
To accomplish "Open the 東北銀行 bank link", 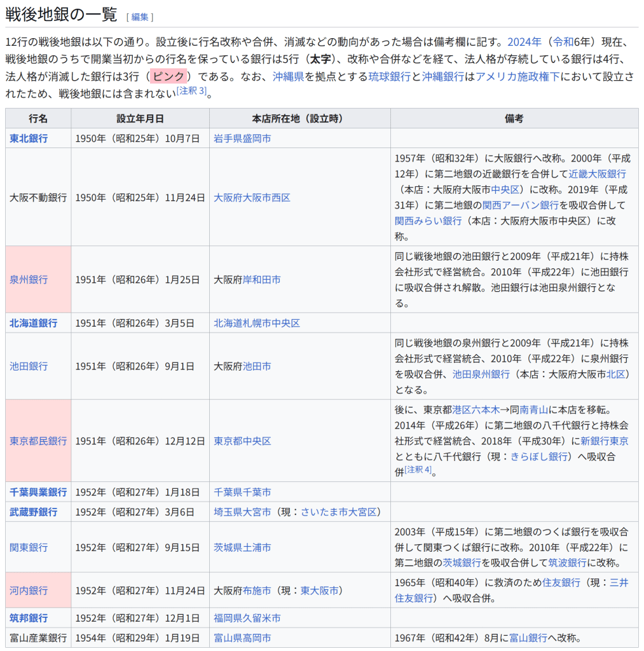I will pyautogui.click(x=29, y=138).
